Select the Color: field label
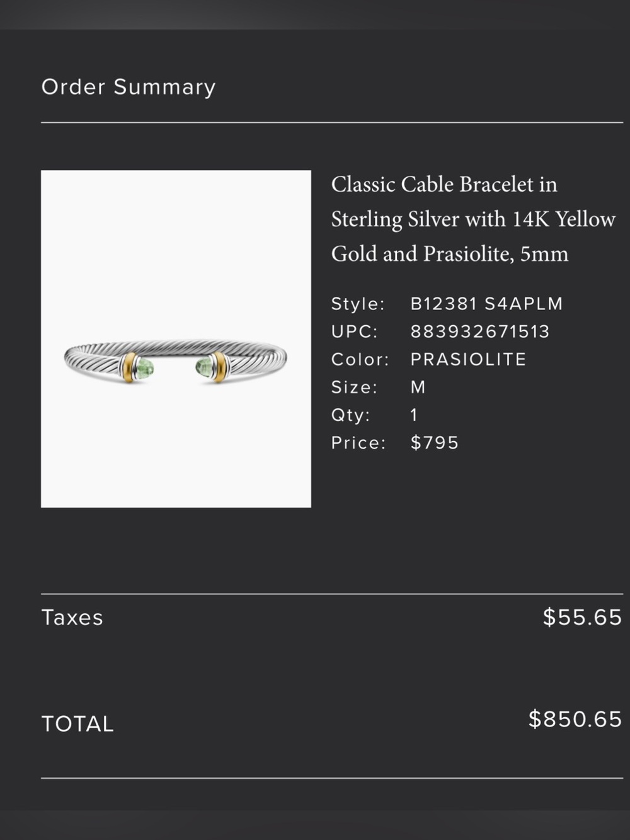Viewport: 630px width, 840px height. 360,359
